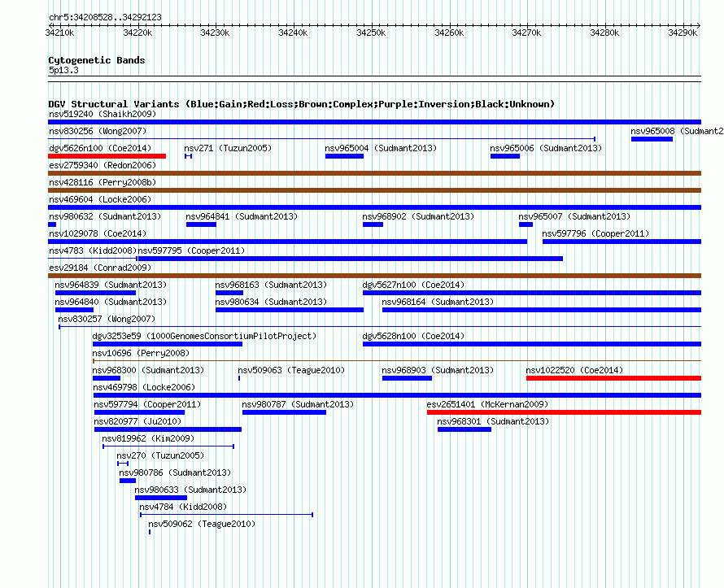724x588 pixels.
Task: Select the nsv830256 (Wong2007) variant label
Action: tap(98, 131)
